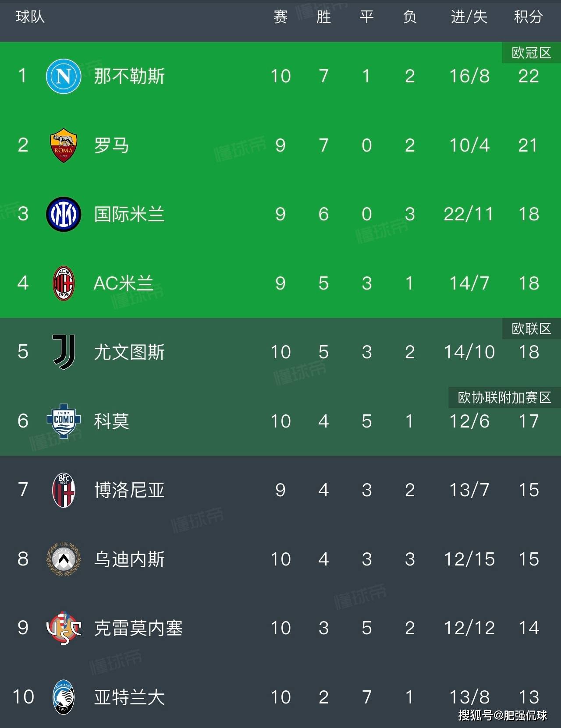Tap the 球队 team column header
The height and width of the screenshot is (728, 561).
pos(30,17)
